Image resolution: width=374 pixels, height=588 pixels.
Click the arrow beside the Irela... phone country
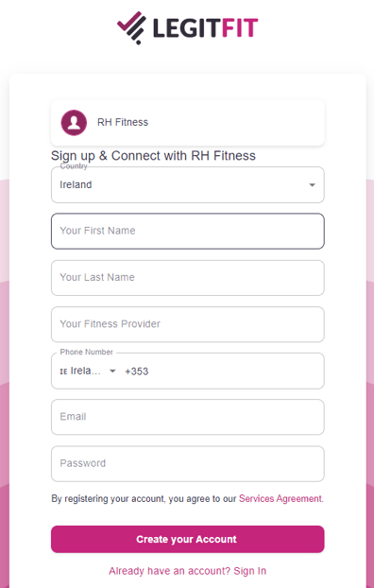pos(112,371)
